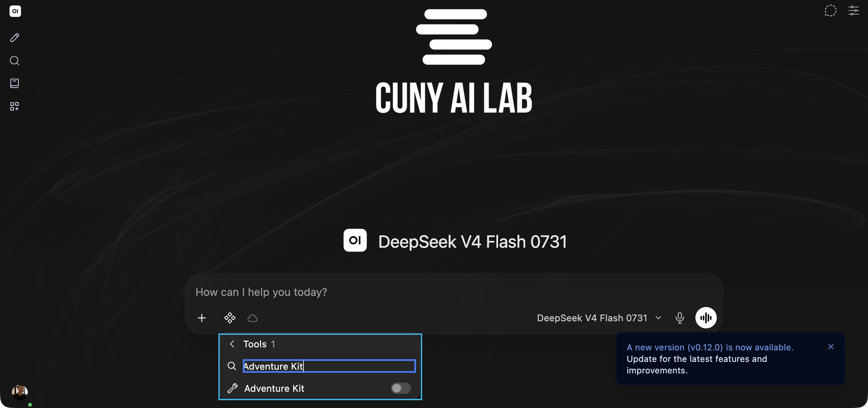The width and height of the screenshot is (868, 408).
Task: Open the integrations diamond-grid icon
Action: click(230, 318)
